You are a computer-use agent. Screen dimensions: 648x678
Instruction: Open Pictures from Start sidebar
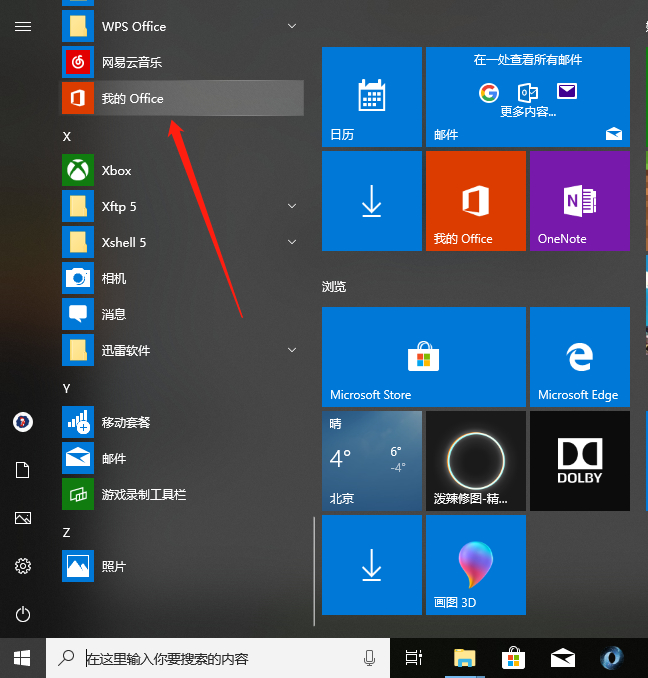tap(23, 518)
